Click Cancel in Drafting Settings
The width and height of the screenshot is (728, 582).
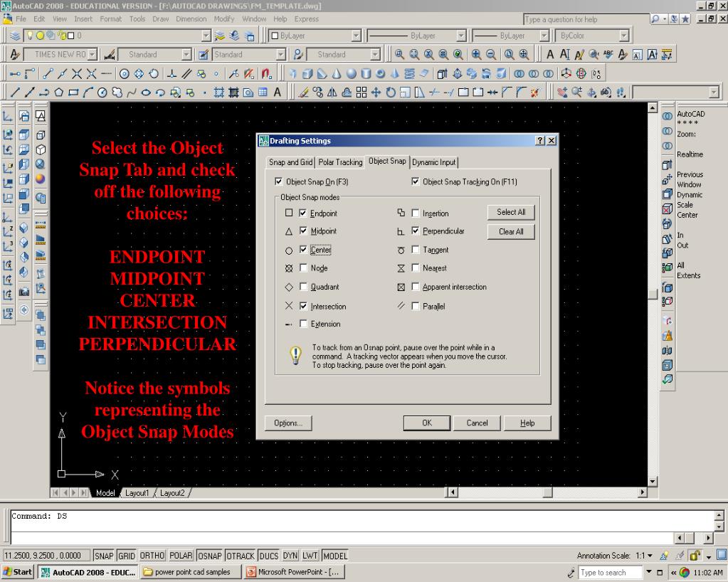[x=478, y=423]
